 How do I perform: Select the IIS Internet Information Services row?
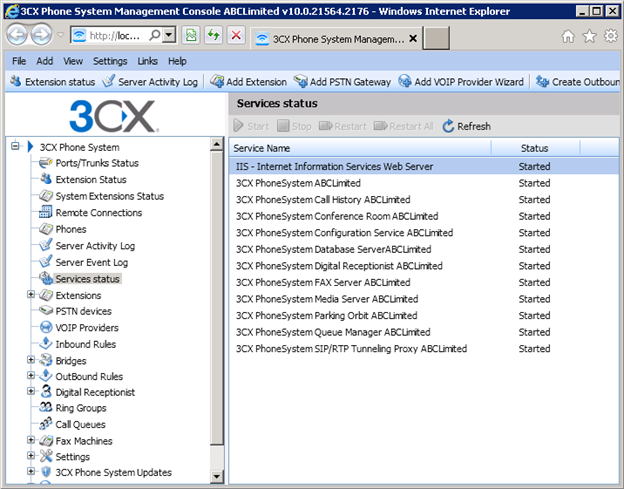pyautogui.click(x=424, y=166)
